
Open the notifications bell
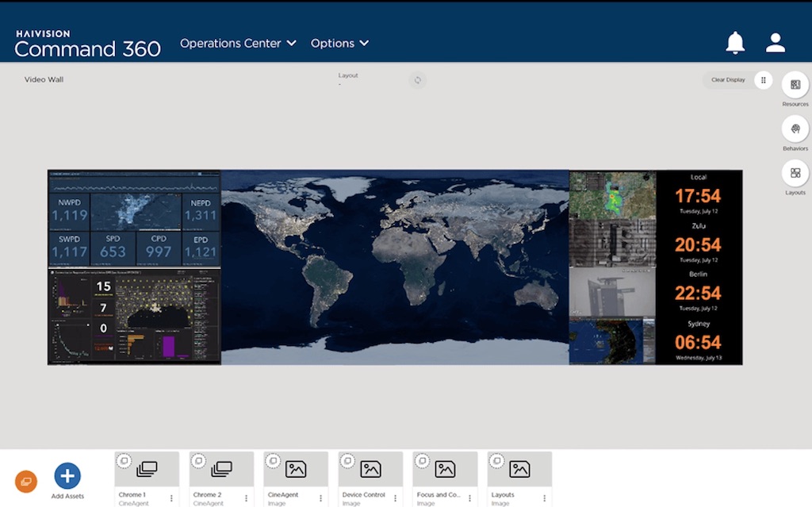pos(735,43)
